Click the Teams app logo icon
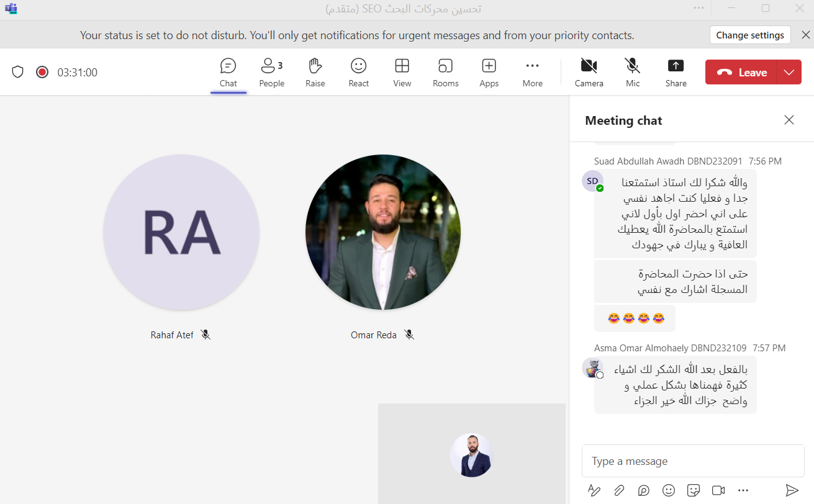814x504 pixels. (x=11, y=8)
